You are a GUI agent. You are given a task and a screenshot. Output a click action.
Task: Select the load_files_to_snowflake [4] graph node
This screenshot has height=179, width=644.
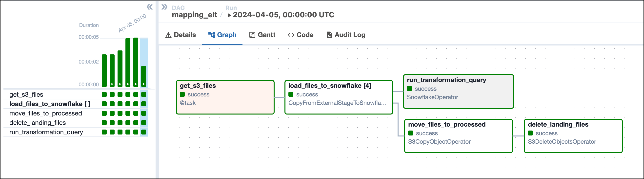(x=339, y=97)
